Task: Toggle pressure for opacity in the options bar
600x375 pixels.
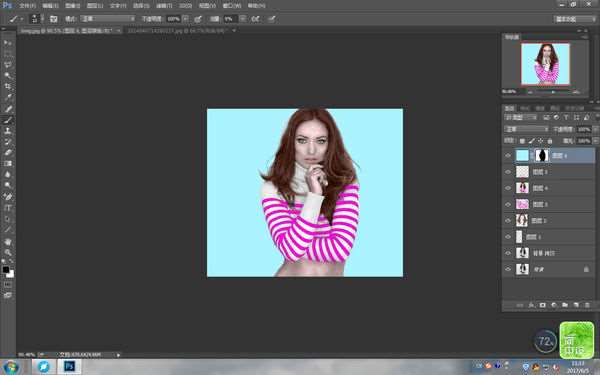Action: click(x=198, y=19)
